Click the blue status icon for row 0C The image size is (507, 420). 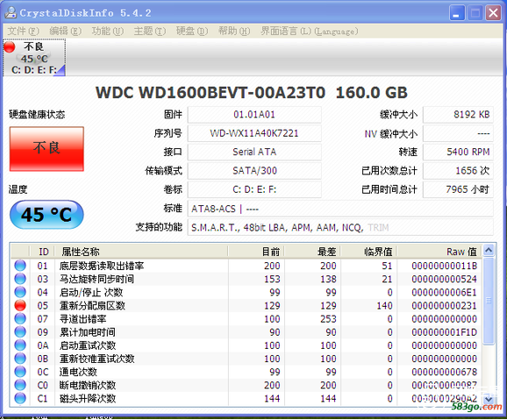click(20, 372)
